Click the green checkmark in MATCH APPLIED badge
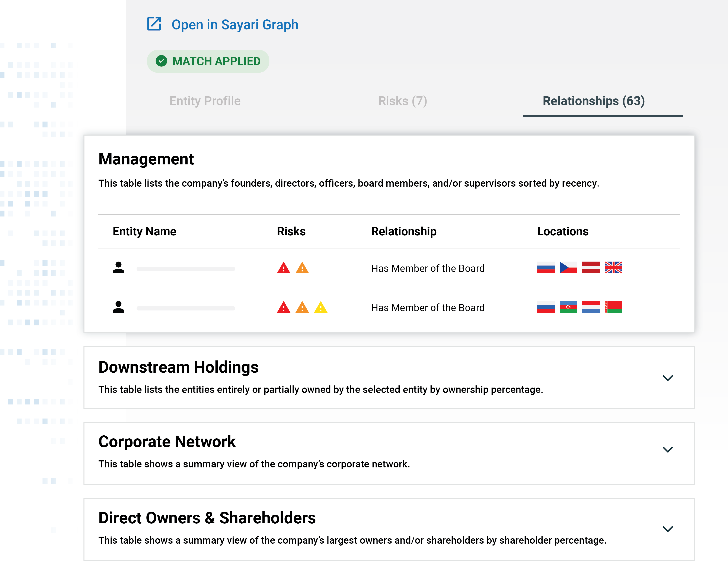The height and width of the screenshot is (565, 728). pyautogui.click(x=161, y=61)
